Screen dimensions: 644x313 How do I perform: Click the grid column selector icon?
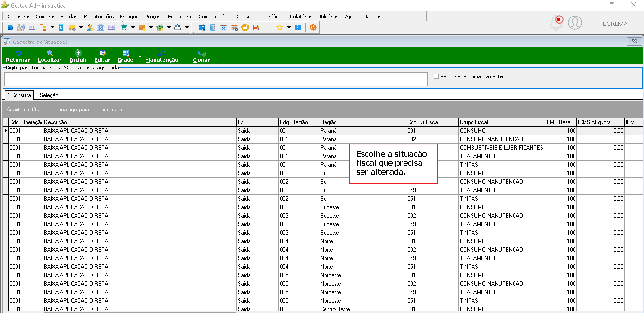6,122
